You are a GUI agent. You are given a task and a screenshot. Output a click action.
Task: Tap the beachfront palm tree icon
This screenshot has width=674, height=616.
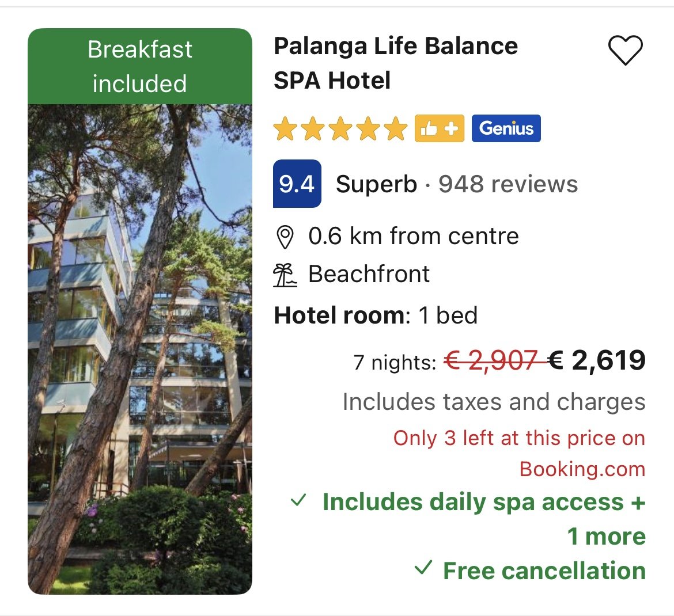pos(285,275)
